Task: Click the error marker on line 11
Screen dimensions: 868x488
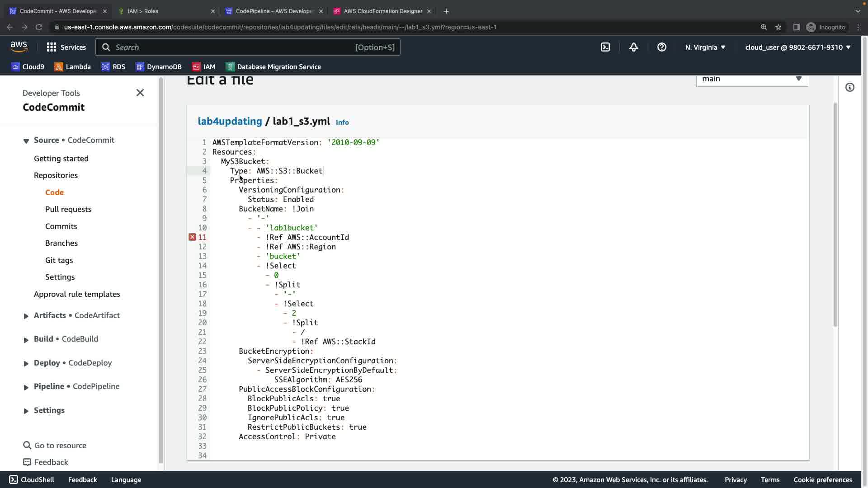Action: point(192,237)
